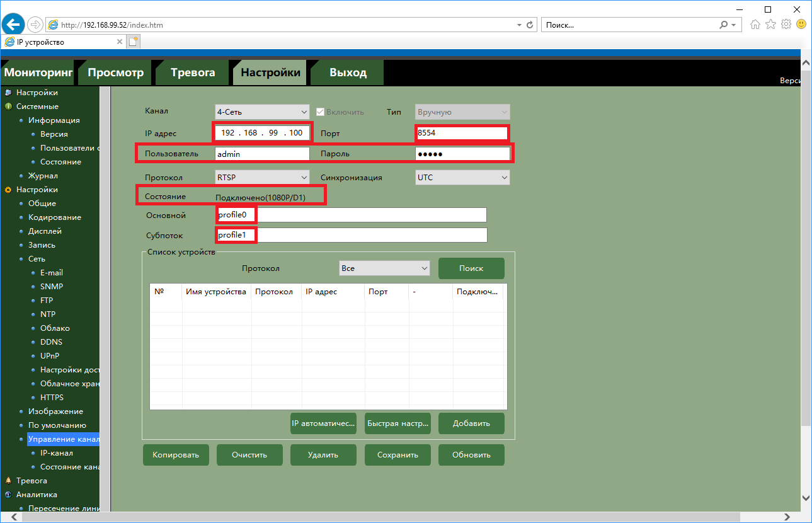812x523 pixels.
Task: Open browser home page icon
Action: (x=755, y=25)
